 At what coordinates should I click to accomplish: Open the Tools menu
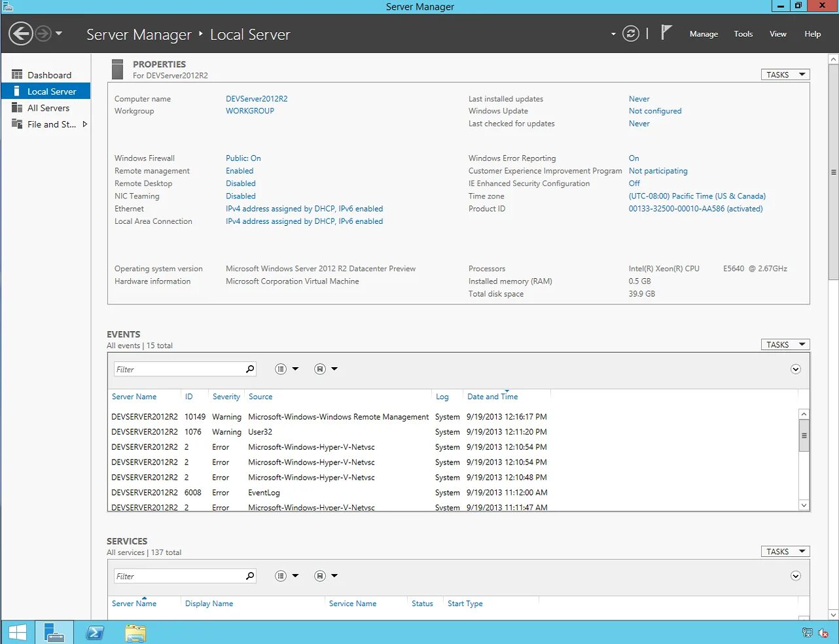coord(743,34)
